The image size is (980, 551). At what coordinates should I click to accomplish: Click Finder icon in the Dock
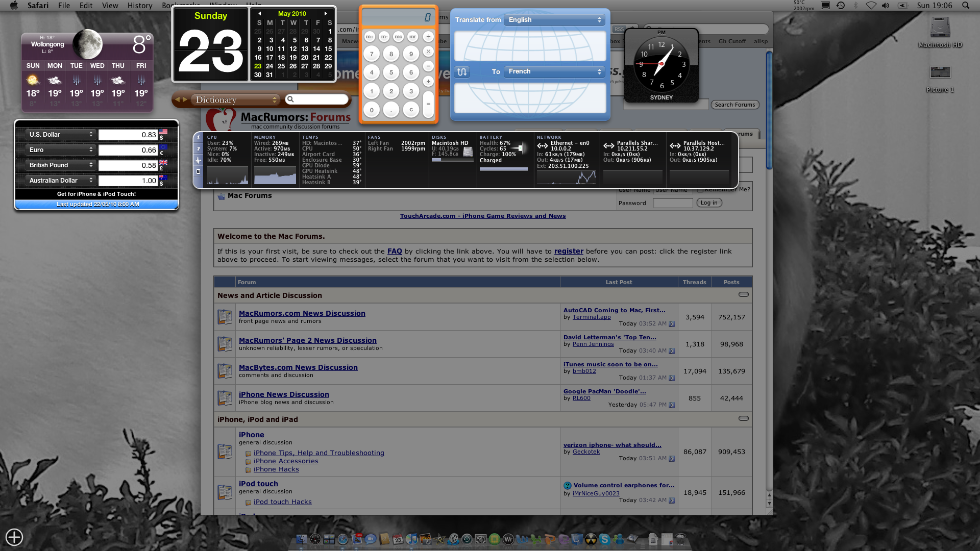pos(301,539)
